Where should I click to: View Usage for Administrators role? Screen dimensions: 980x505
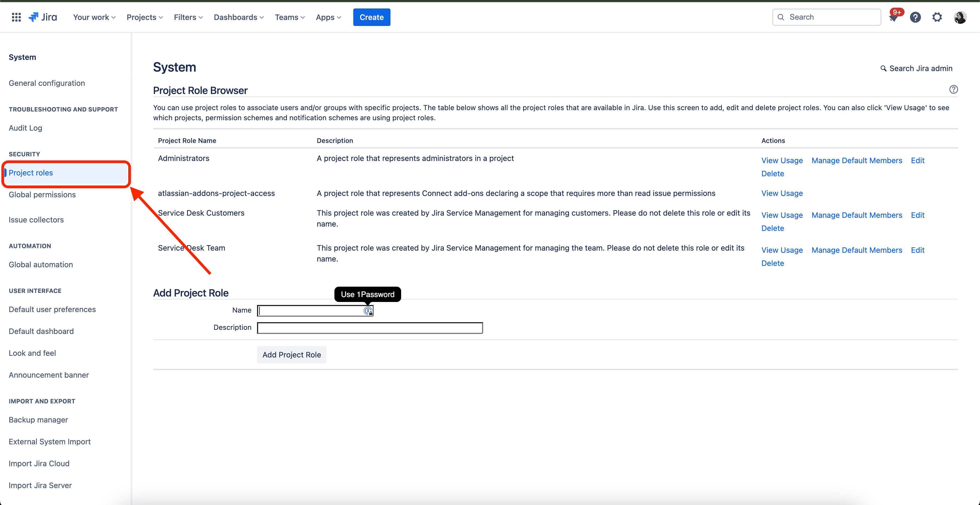pos(782,160)
